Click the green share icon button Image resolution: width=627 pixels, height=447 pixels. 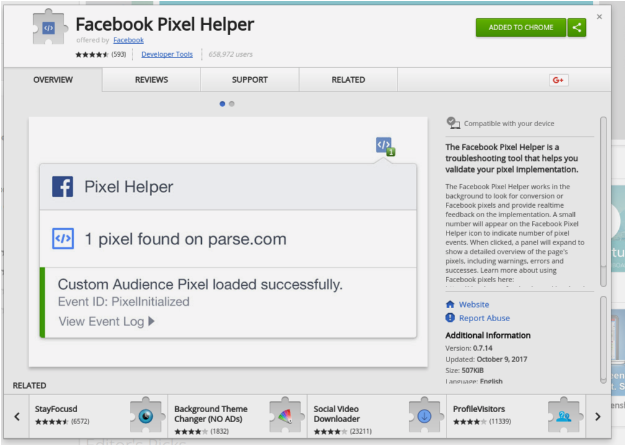577,28
